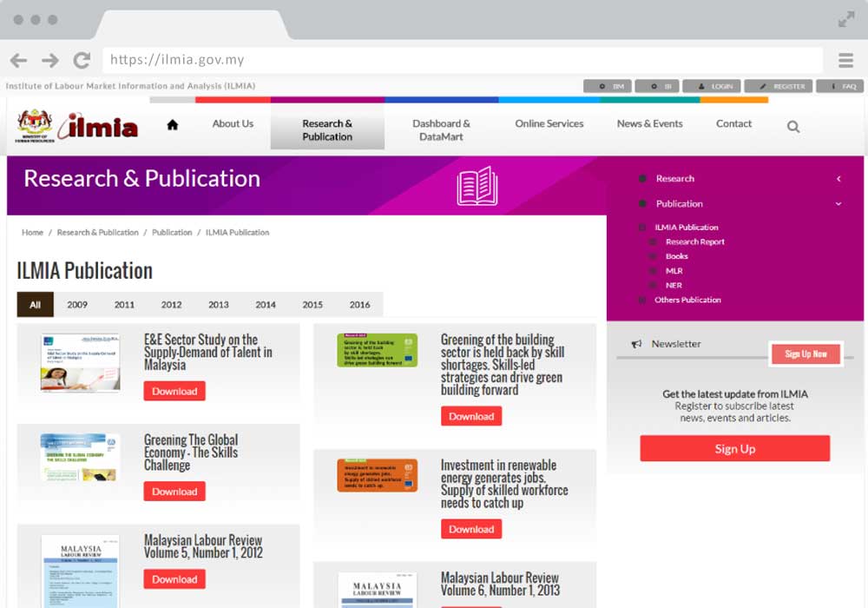Open Others Publication sidebar item
The width and height of the screenshot is (868, 608).
tap(687, 300)
